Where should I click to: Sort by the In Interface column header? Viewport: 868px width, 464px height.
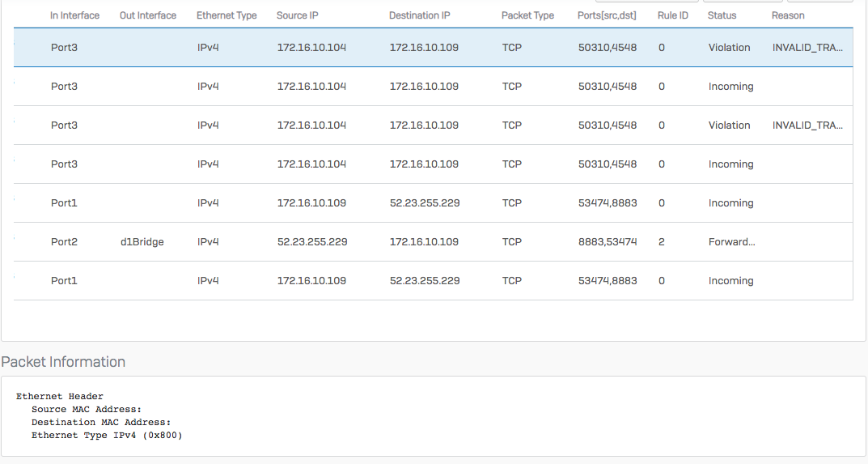(x=74, y=15)
